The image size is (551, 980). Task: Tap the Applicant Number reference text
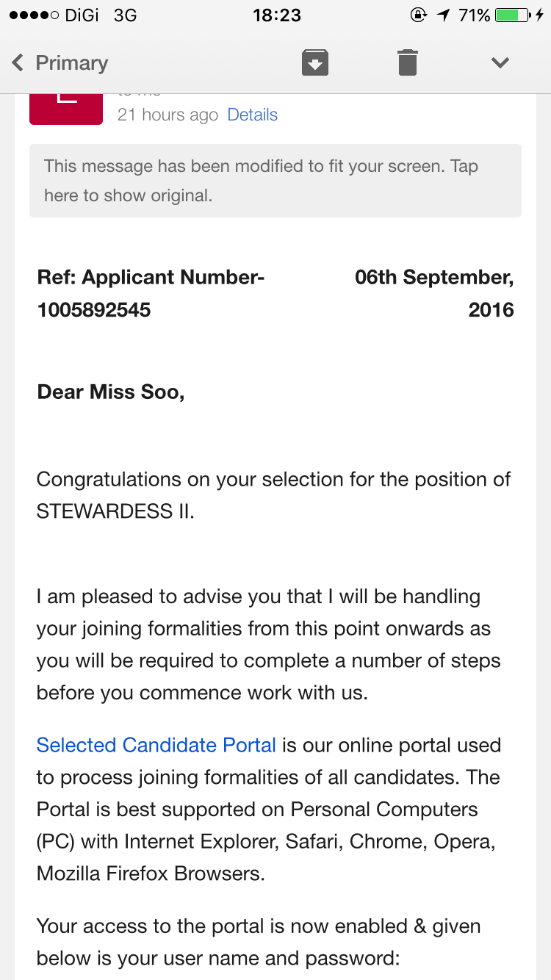coord(151,293)
